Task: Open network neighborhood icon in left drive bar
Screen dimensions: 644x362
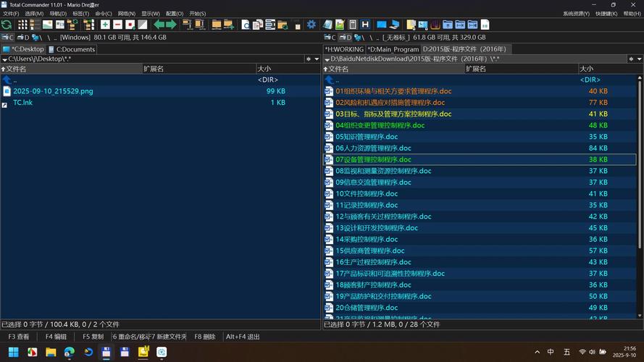Action: click(35, 38)
